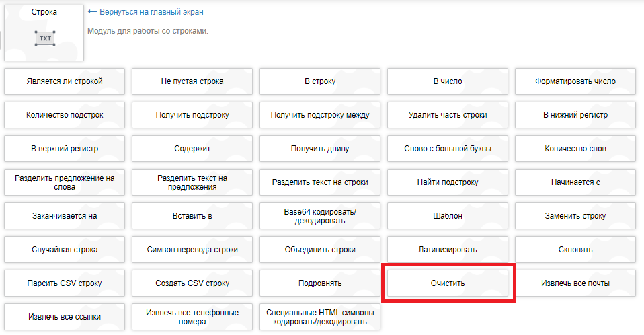Select 'Получить длину' action
This screenshot has height=335, width=644.
320,149
